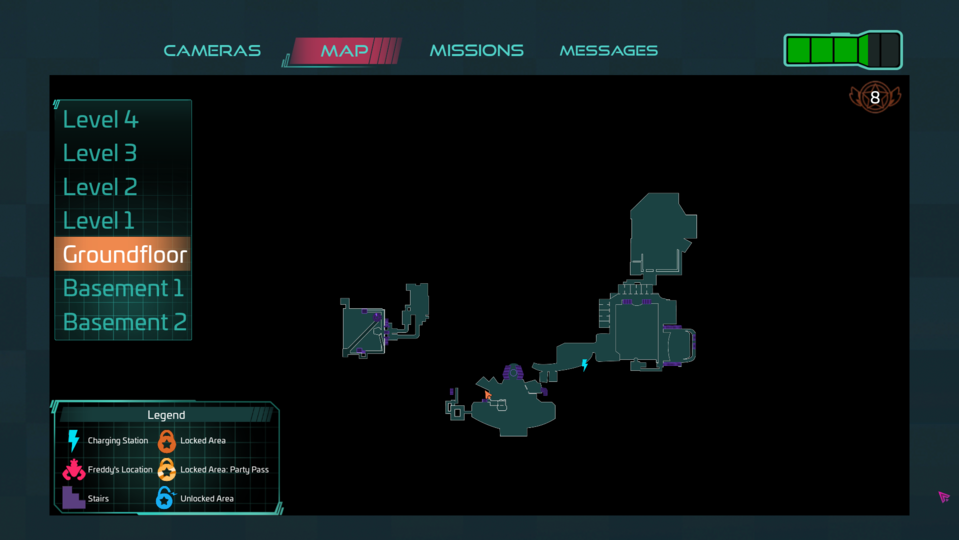Click the collectible counter badge showing 8
Viewport: 959px width, 540px height.
click(x=875, y=97)
